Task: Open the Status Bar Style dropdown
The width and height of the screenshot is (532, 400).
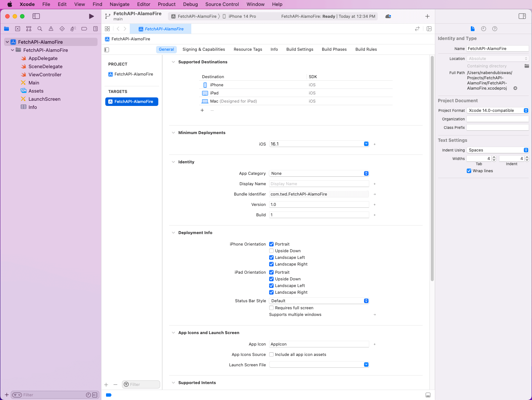Action: pyautogui.click(x=319, y=301)
